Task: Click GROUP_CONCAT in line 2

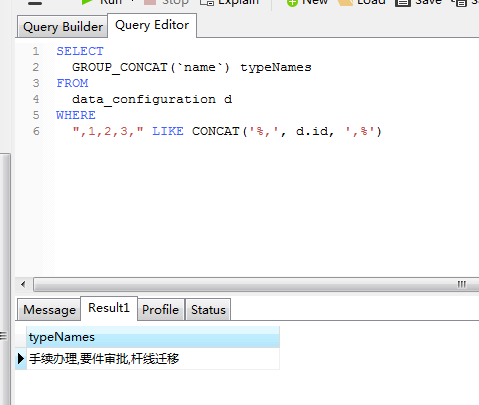Action: click(x=119, y=67)
